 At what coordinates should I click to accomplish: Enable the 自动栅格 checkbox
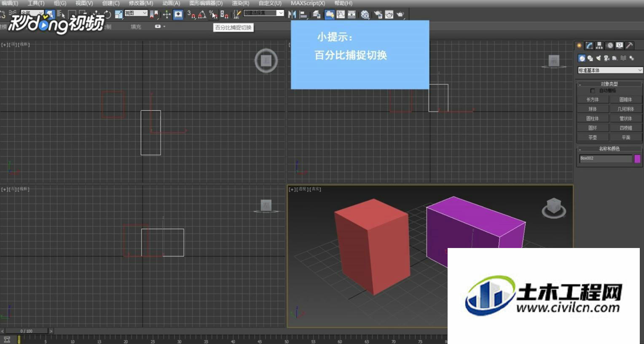pos(593,91)
